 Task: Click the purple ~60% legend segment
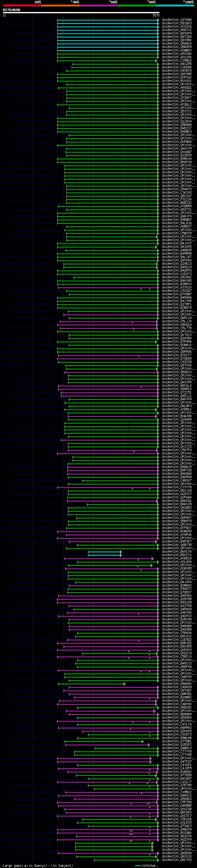click(98, 6)
